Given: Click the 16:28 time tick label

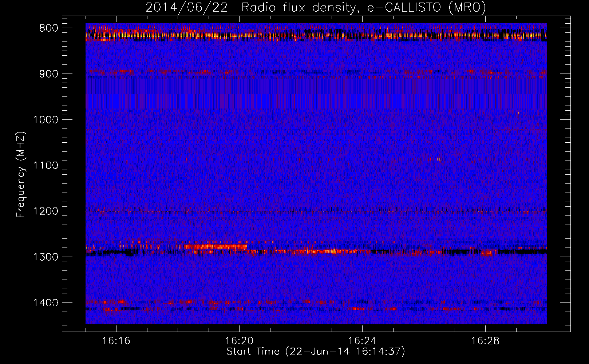Looking at the screenshot, I should click(485, 341).
